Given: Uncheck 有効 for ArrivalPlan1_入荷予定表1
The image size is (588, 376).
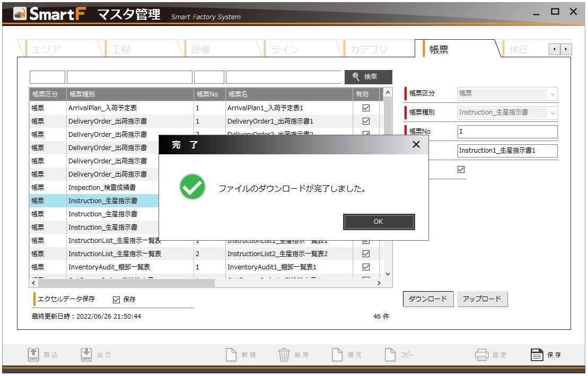Looking at the screenshot, I should pos(366,108).
